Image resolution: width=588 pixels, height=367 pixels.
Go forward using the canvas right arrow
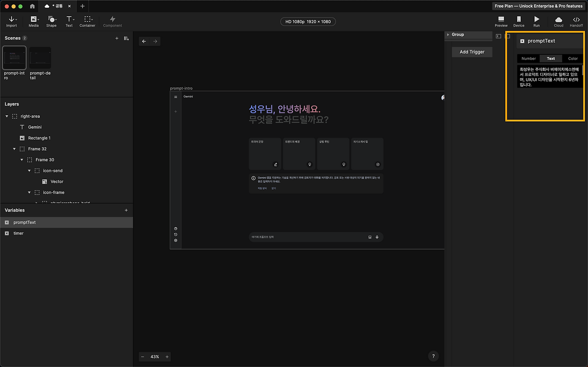[x=155, y=41]
